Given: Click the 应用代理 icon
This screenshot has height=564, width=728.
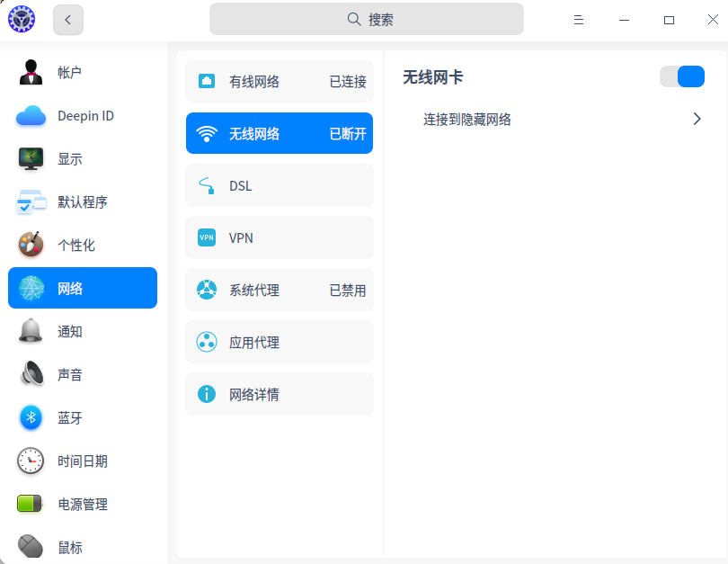Looking at the screenshot, I should point(207,342).
